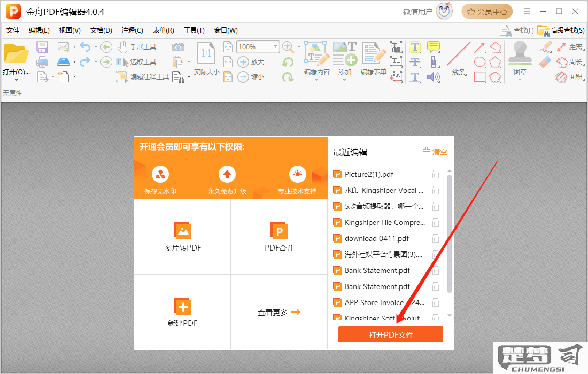Screen dimensions: 588x374
Task: Click the rotate counter-clockwise green icon
Action: [288, 62]
